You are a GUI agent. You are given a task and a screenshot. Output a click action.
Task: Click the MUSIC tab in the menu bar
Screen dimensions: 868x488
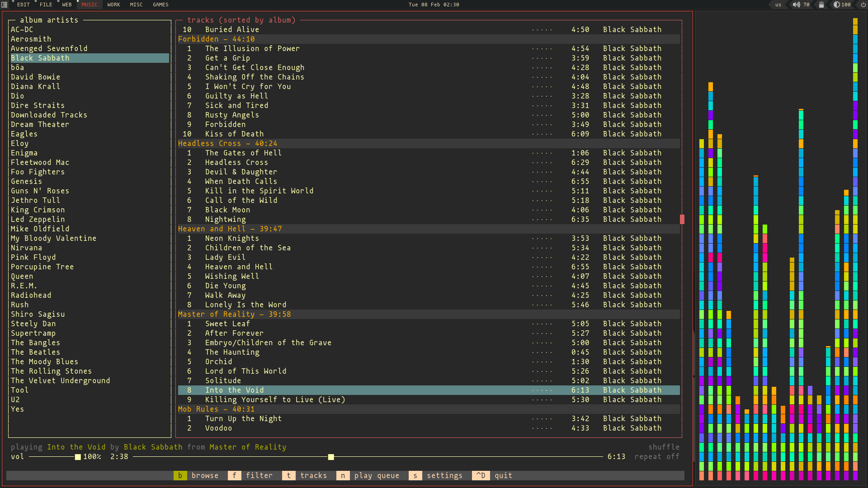[x=89, y=5]
